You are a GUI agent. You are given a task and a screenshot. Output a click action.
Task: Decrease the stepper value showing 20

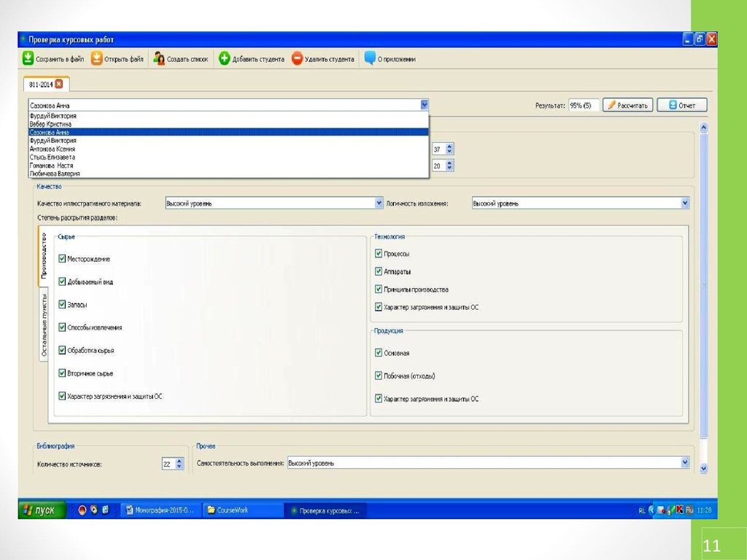click(x=449, y=168)
